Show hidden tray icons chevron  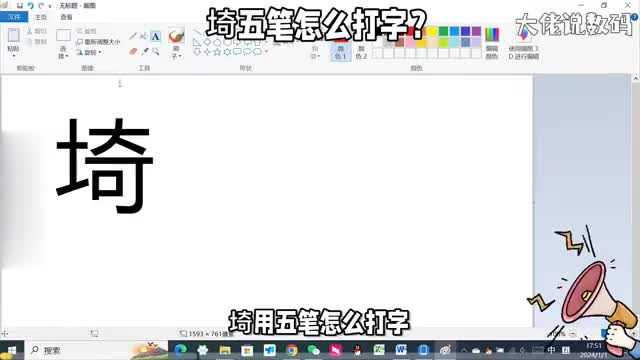464,350
